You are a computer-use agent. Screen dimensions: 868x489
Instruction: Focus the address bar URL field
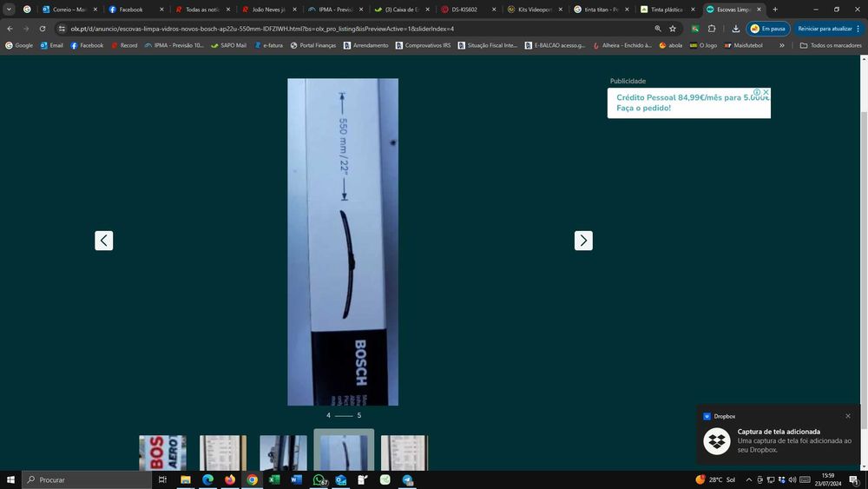354,29
